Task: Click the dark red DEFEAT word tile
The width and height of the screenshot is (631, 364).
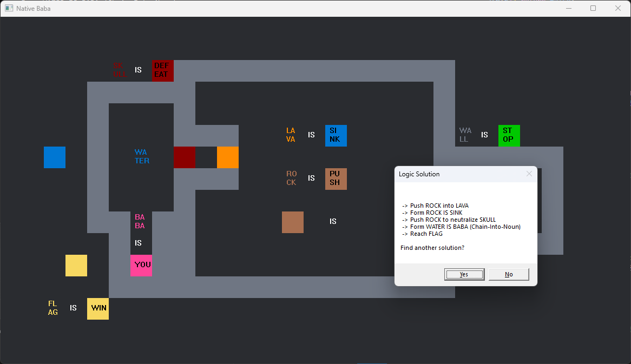Action: click(162, 70)
